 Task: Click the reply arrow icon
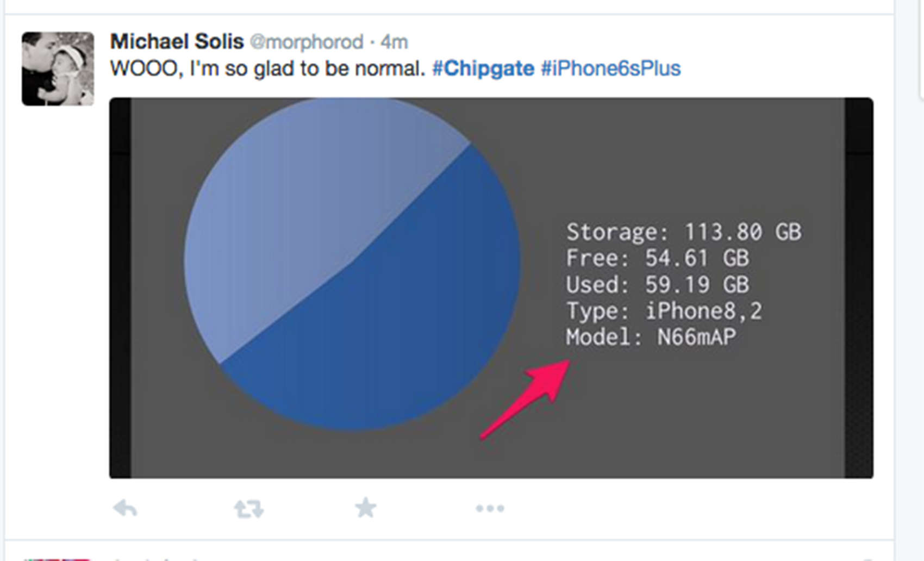tap(125, 508)
